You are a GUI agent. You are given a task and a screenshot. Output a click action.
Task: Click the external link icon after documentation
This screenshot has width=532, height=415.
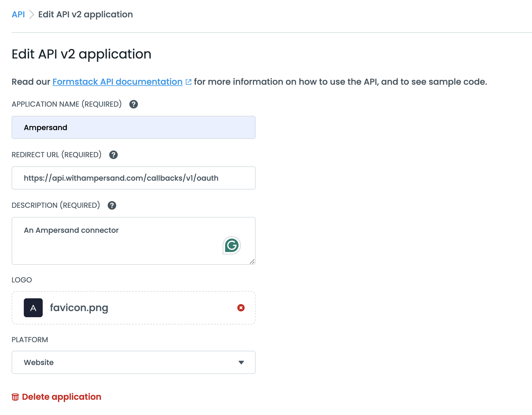pos(189,82)
